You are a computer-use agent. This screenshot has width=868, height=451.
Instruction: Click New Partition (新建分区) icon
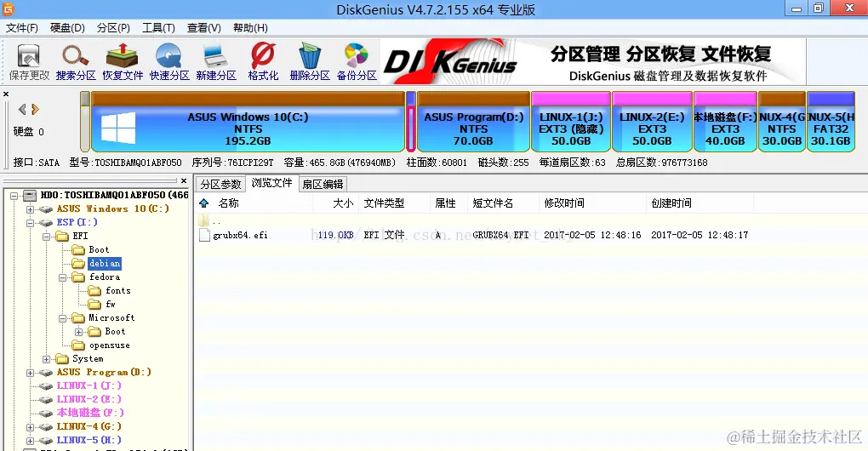(216, 61)
